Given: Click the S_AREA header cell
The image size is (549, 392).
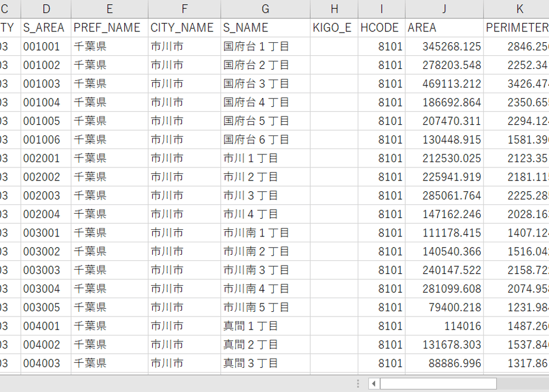Looking at the screenshot, I should tap(46, 28).
